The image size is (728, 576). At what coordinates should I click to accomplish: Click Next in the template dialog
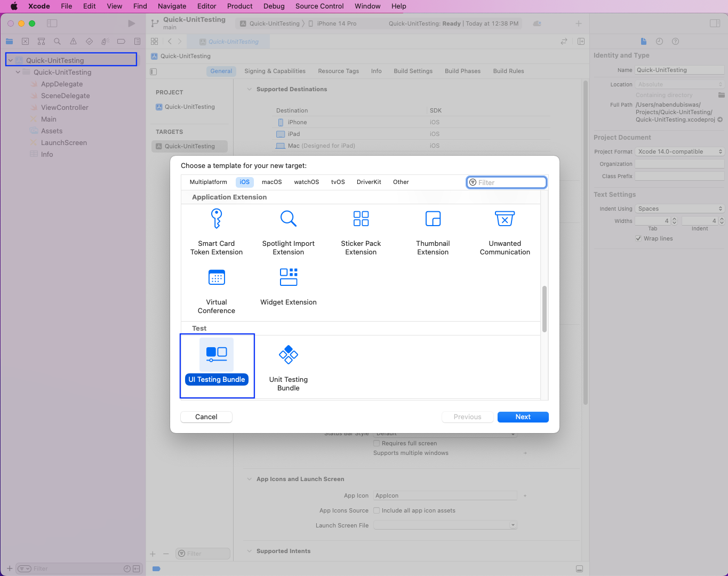(523, 417)
